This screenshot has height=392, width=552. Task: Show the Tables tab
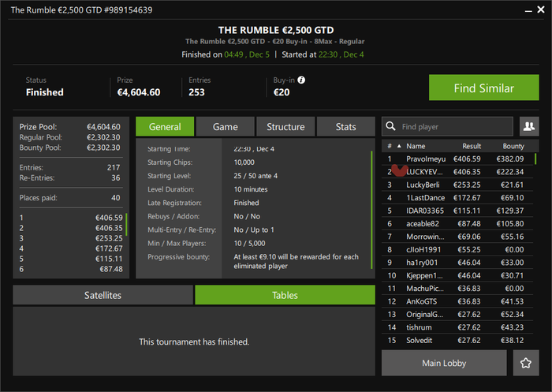click(285, 295)
